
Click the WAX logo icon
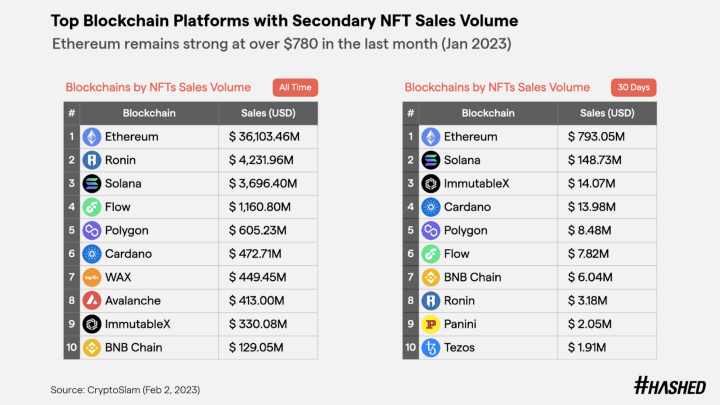click(92, 277)
